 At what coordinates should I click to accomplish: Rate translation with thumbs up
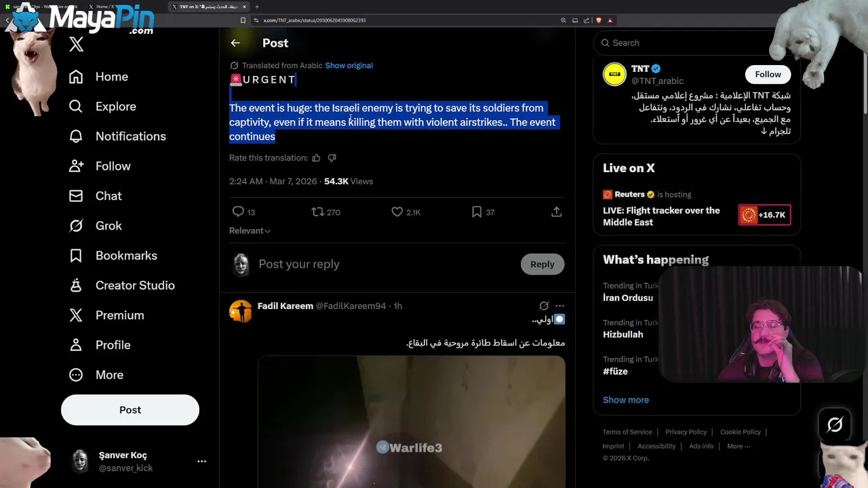[316, 158]
